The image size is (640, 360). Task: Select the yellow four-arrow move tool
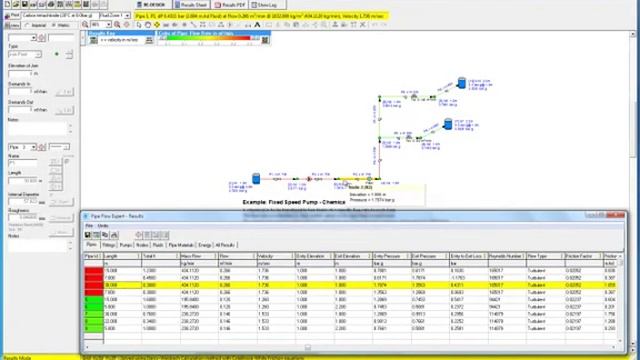pyautogui.click(x=157, y=25)
